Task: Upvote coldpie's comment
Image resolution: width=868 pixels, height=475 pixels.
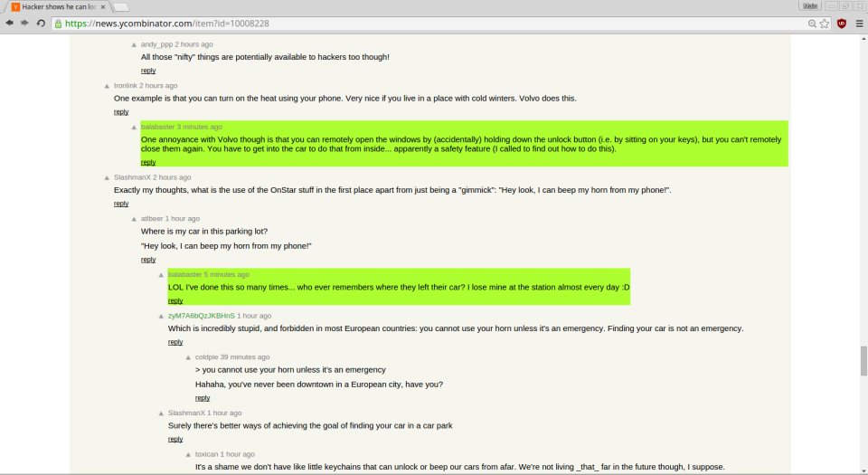Action: pos(188,357)
